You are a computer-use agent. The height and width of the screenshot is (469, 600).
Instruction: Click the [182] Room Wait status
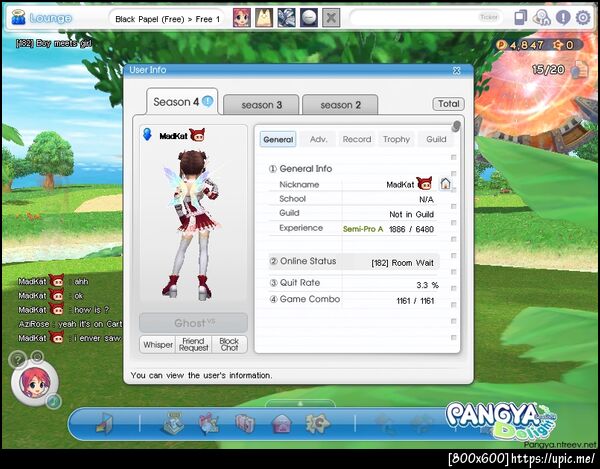(x=402, y=263)
